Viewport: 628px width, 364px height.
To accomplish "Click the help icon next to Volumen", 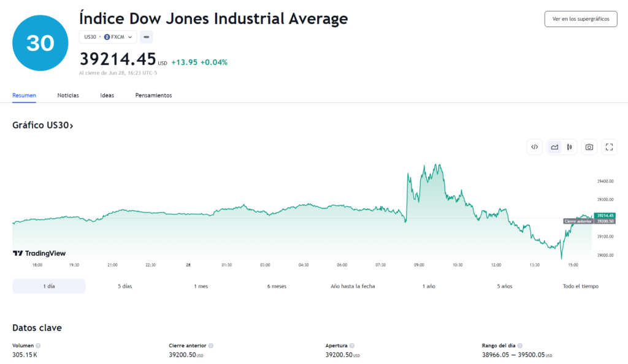I will pos(38,346).
